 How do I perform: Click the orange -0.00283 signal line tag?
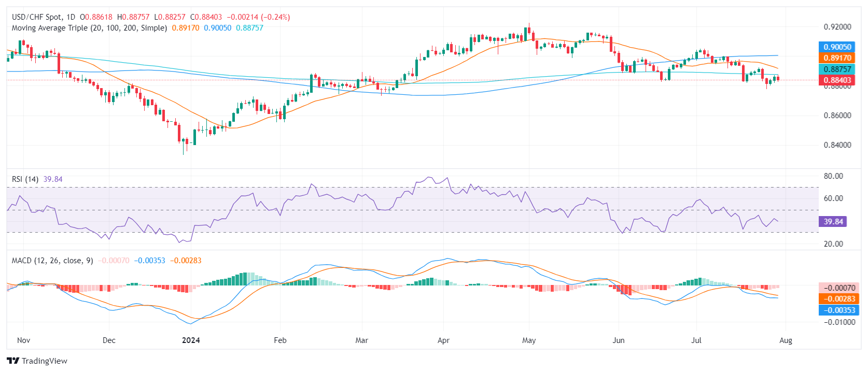839,299
